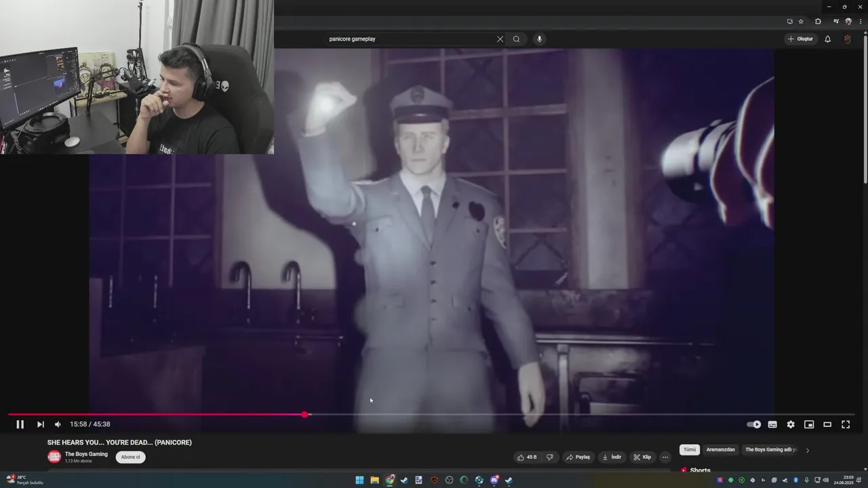The width and height of the screenshot is (868, 488).
Task: Select the Aramanızdan filter chip
Action: (x=720, y=449)
